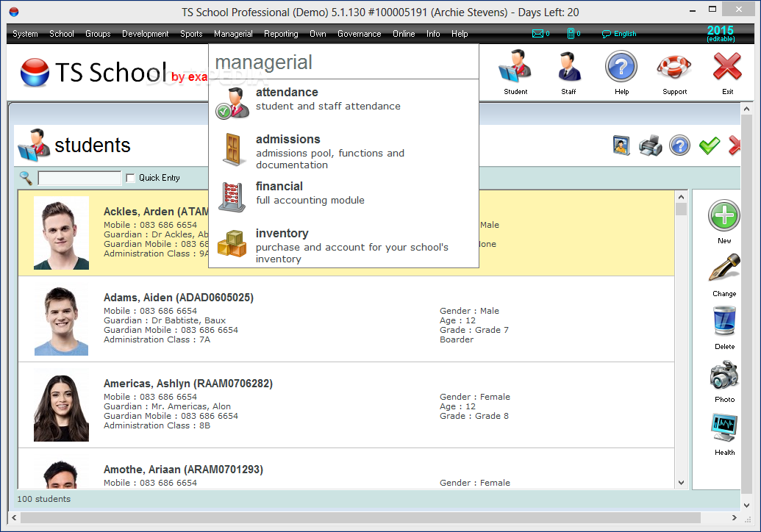
Task: Click the blue help icon in students header
Action: pyautogui.click(x=679, y=145)
